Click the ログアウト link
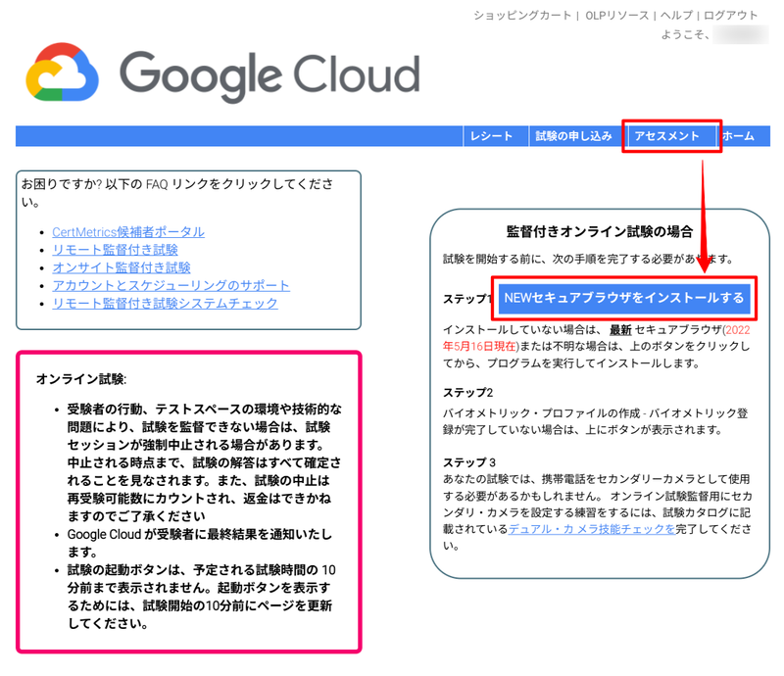784x676 pixels. [730, 16]
